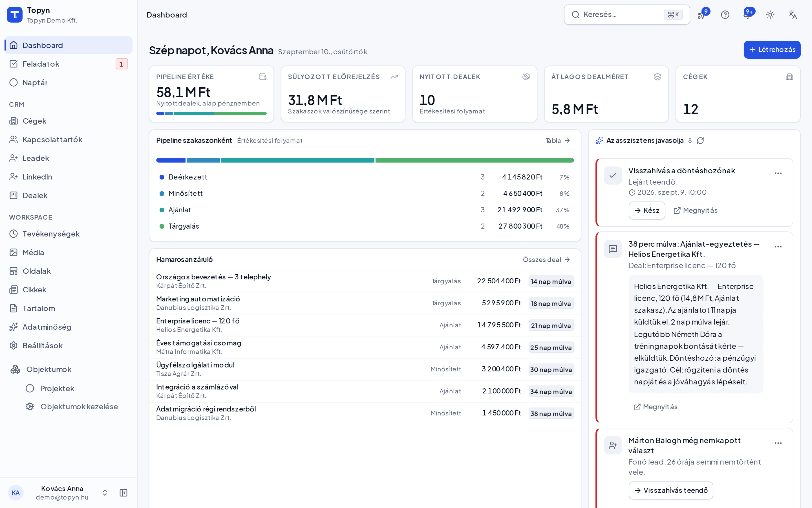Click the teal Ajánlat segment of the pipeline bar
Viewport: 812px width, 508px height.
pos(298,161)
